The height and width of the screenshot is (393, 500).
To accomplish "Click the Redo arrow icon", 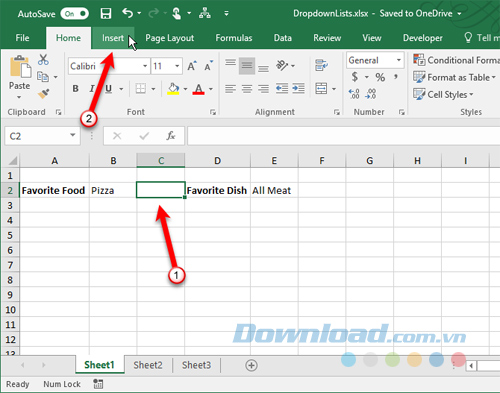I will pyautogui.click(x=154, y=13).
